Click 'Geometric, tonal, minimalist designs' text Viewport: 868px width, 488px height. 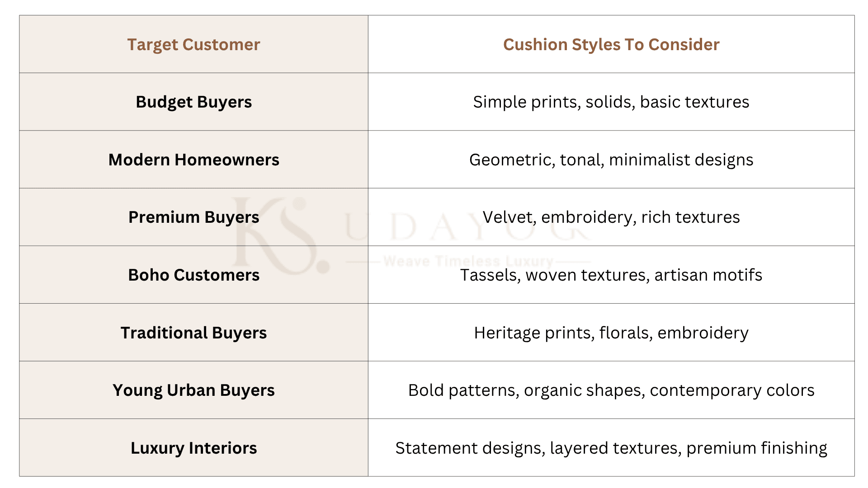[611, 160]
